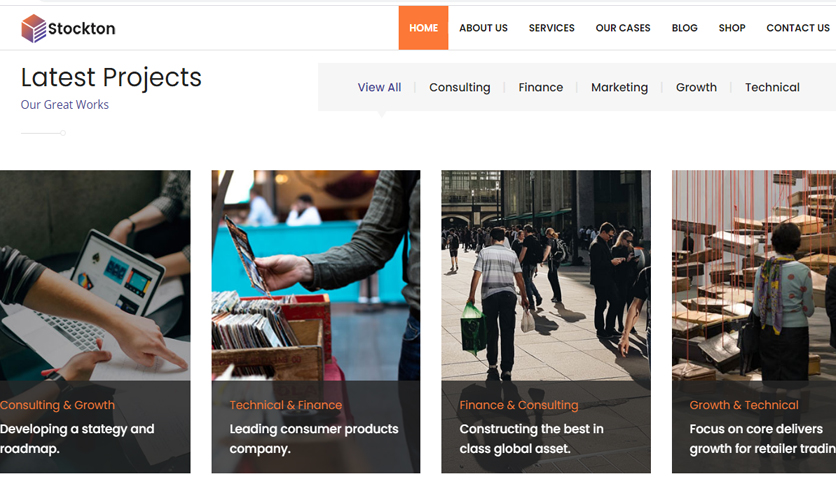The width and height of the screenshot is (836, 484).
Task: Open the record crate project image
Action: click(316, 276)
